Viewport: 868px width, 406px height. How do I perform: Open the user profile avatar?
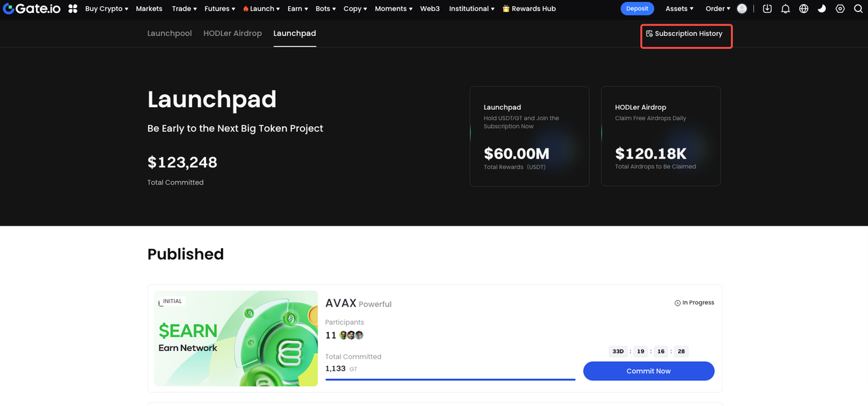click(x=742, y=9)
